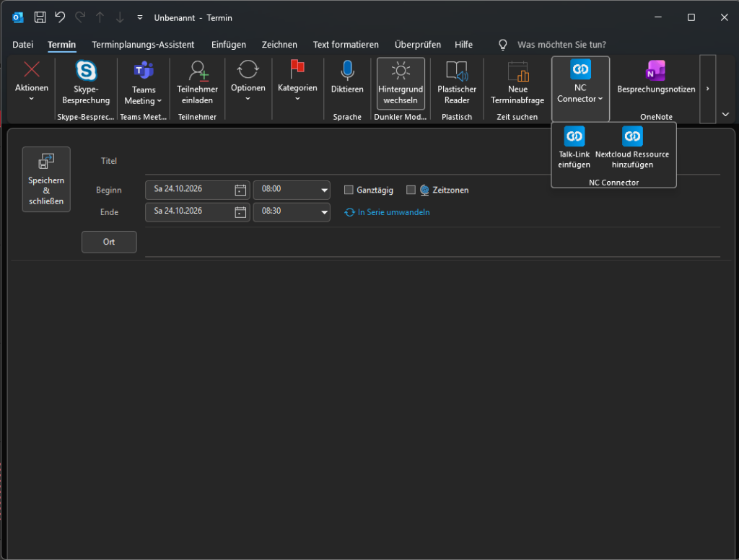This screenshot has height=560, width=739.
Task: Invite attendees with Teilnehmer einladen
Action: click(197, 83)
